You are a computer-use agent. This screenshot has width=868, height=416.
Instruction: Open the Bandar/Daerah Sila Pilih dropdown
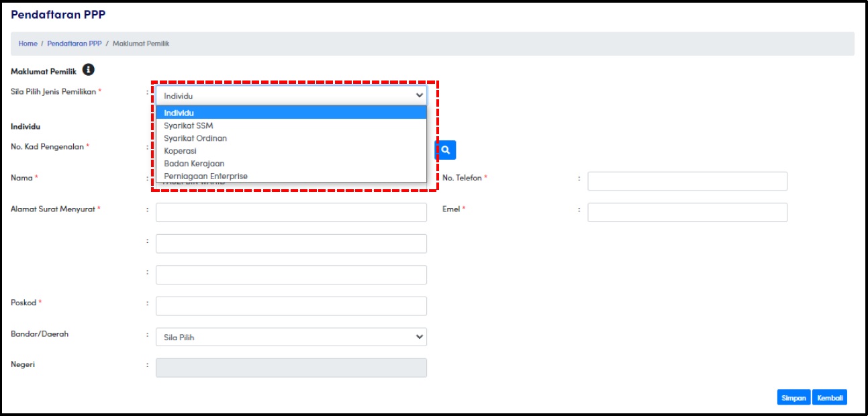point(291,337)
